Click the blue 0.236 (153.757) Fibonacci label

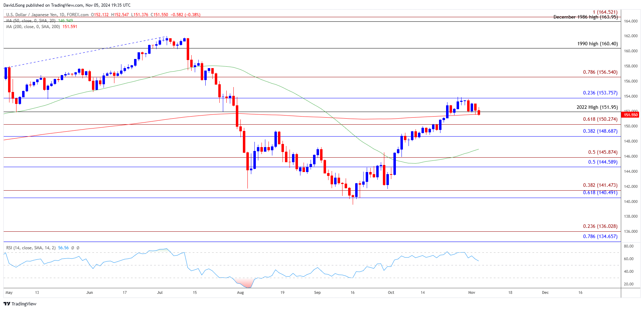[x=600, y=93]
